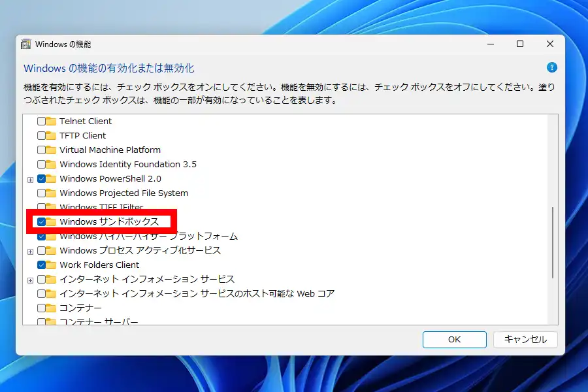Click the インターネット インフォメーション サービス folder icon
588x392 pixels.
51,280
